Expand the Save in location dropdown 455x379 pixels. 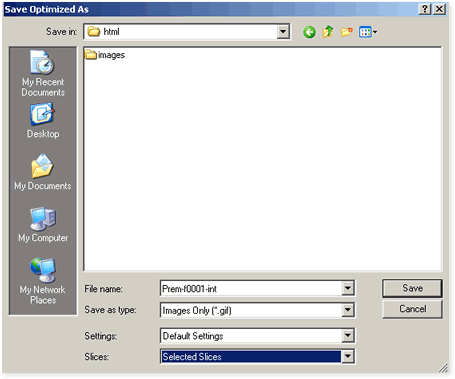[x=283, y=32]
